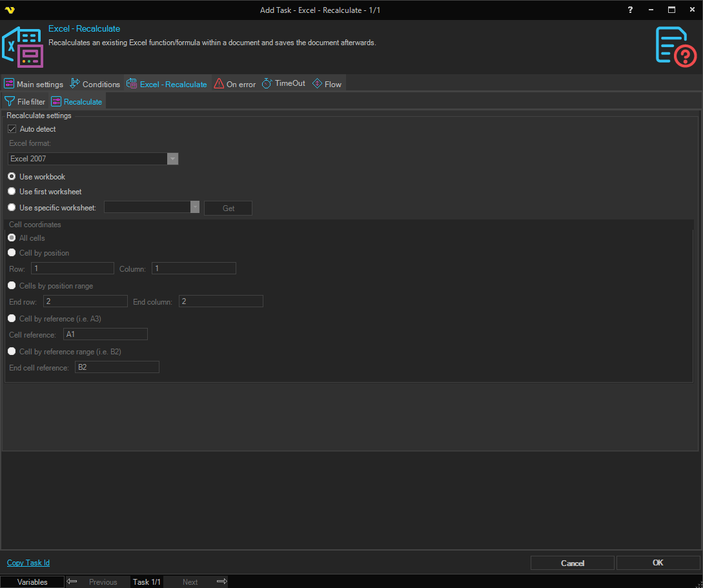Switch to the Conditions tab
Image resolution: width=703 pixels, height=588 pixels.
pyautogui.click(x=95, y=84)
